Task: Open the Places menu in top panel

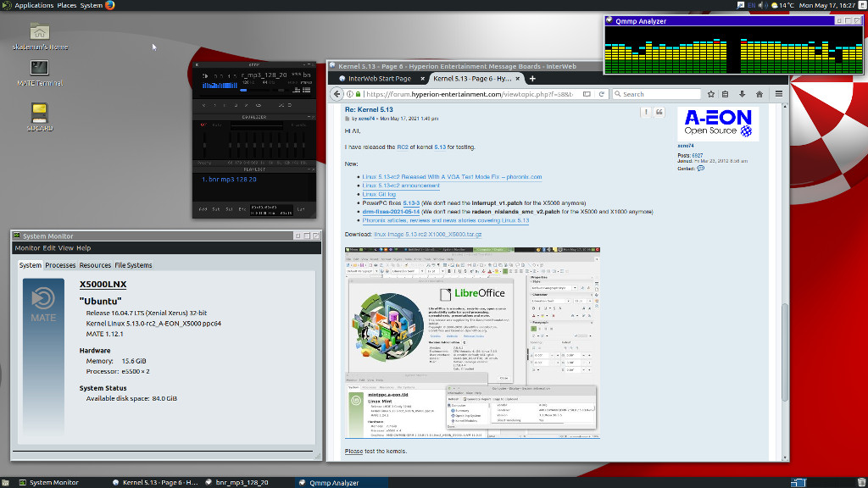Action: (67, 5)
